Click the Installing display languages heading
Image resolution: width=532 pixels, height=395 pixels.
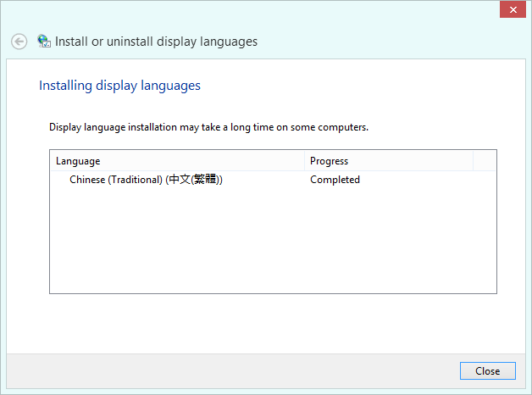click(x=119, y=86)
